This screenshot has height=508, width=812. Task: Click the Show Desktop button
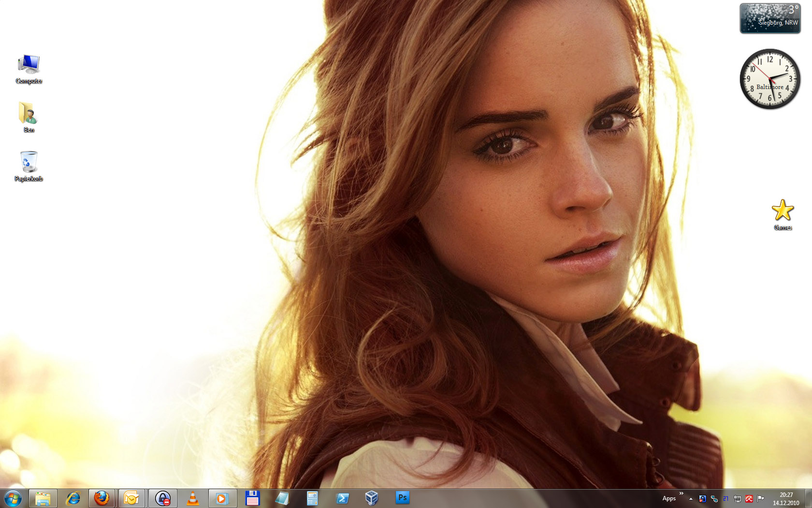click(x=809, y=498)
